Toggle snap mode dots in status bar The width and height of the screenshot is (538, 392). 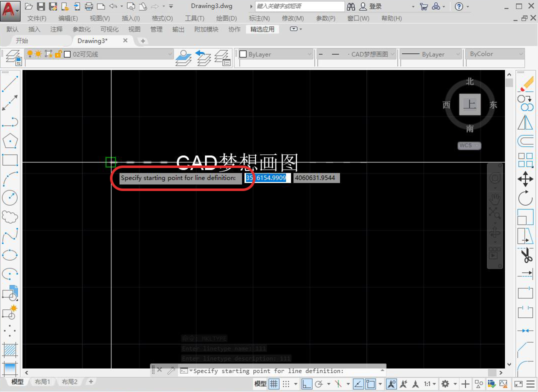click(286, 384)
